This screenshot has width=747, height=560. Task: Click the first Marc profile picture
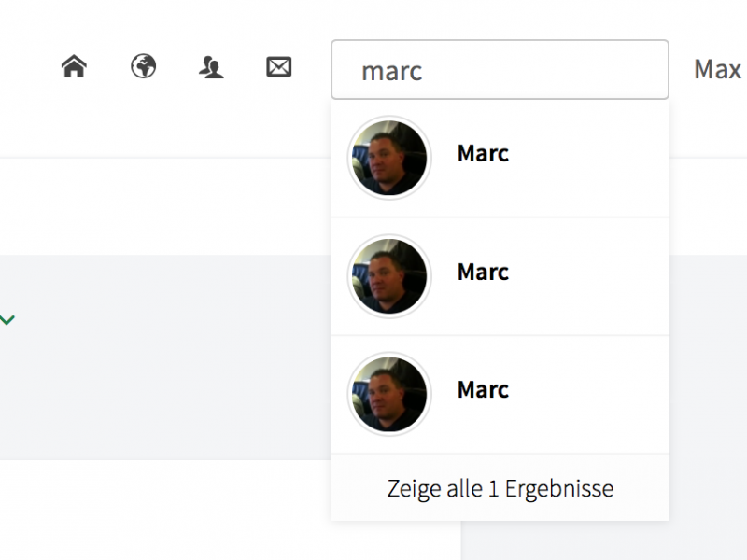pos(389,158)
